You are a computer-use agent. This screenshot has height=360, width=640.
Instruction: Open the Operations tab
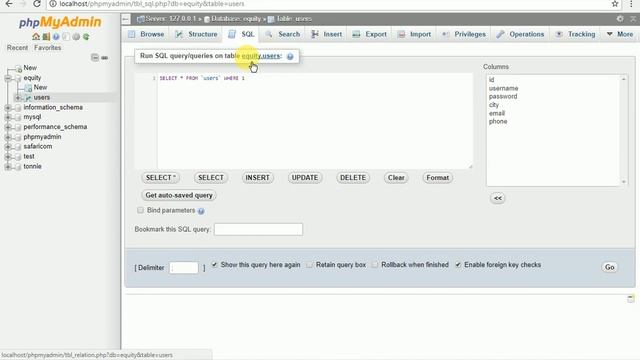[520, 34]
